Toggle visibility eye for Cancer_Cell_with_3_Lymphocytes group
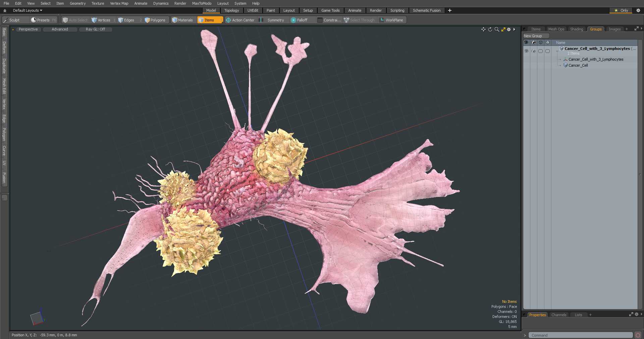 click(526, 51)
